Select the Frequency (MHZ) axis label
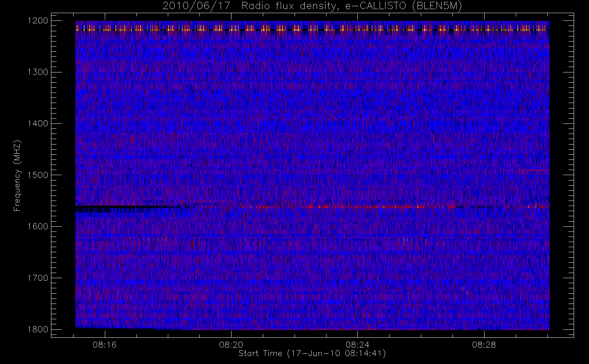 [x=17, y=175]
